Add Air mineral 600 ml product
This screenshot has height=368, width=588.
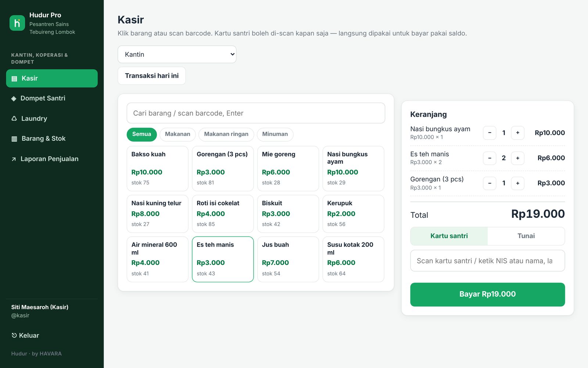click(157, 259)
